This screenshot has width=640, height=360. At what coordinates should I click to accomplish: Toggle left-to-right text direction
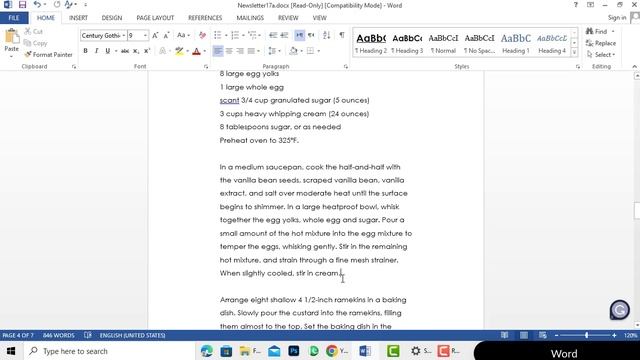click(x=300, y=36)
